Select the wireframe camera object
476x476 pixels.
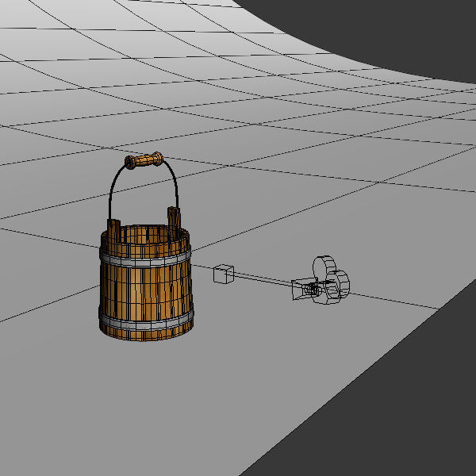click(321, 281)
